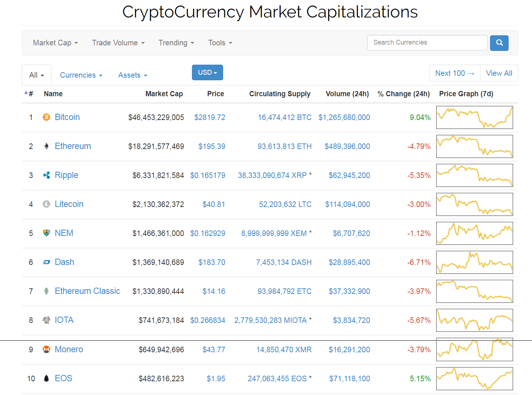Sort by % Change (24h) header
The height and width of the screenshot is (395, 532).
point(404,94)
